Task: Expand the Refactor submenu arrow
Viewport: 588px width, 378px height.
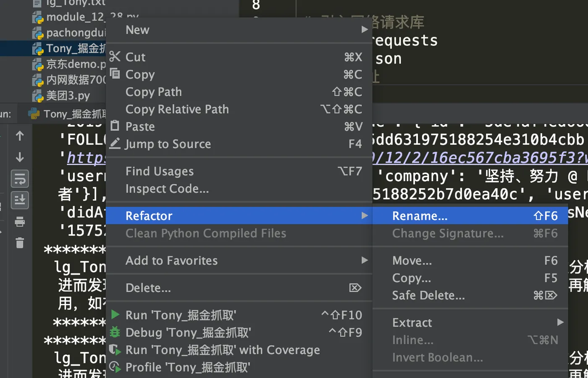Action: (365, 215)
